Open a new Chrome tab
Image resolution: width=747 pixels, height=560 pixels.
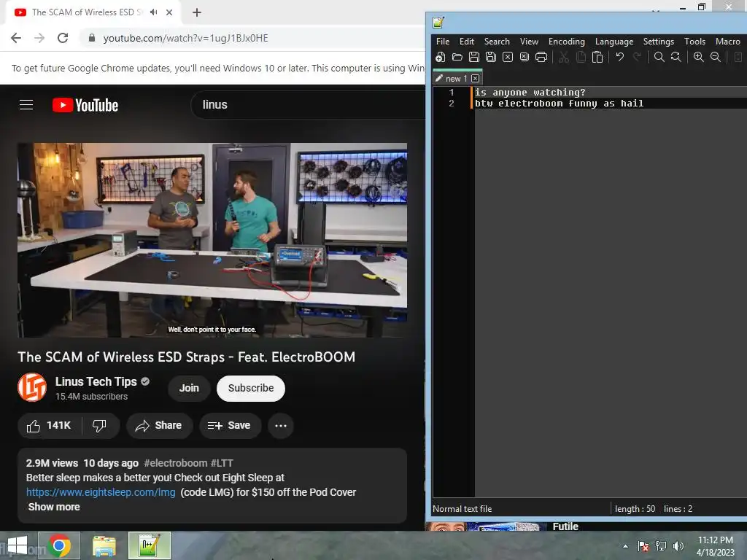(197, 12)
